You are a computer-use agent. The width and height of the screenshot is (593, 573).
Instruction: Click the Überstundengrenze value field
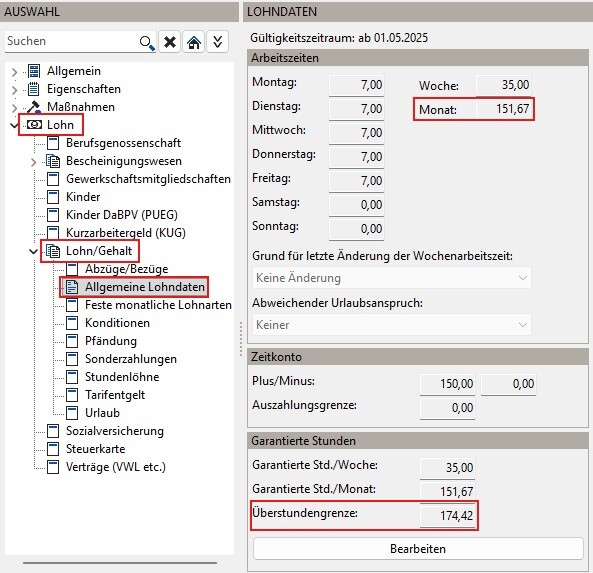pos(447,516)
